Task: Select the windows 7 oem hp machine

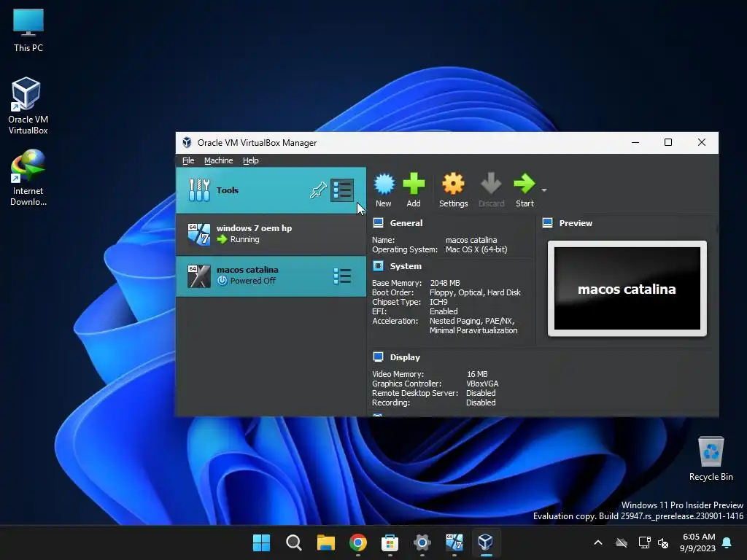Action: pos(271,234)
